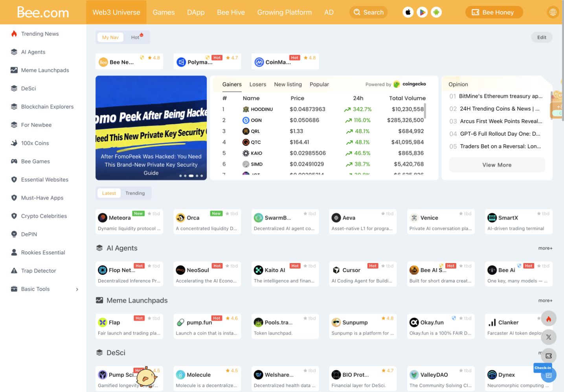Image resolution: width=564 pixels, height=392 pixels.
Task: Expand the Basic Tools sidebar item arrow
Action: (x=77, y=289)
